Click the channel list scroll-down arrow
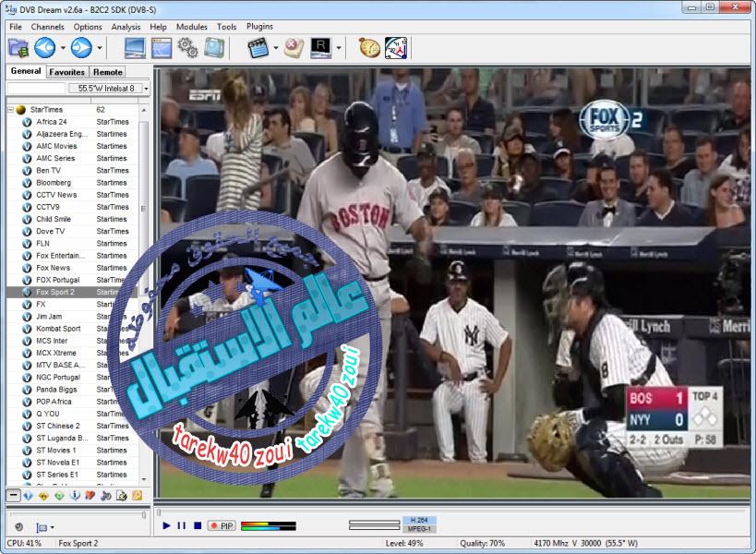The image size is (756, 554). tap(144, 479)
